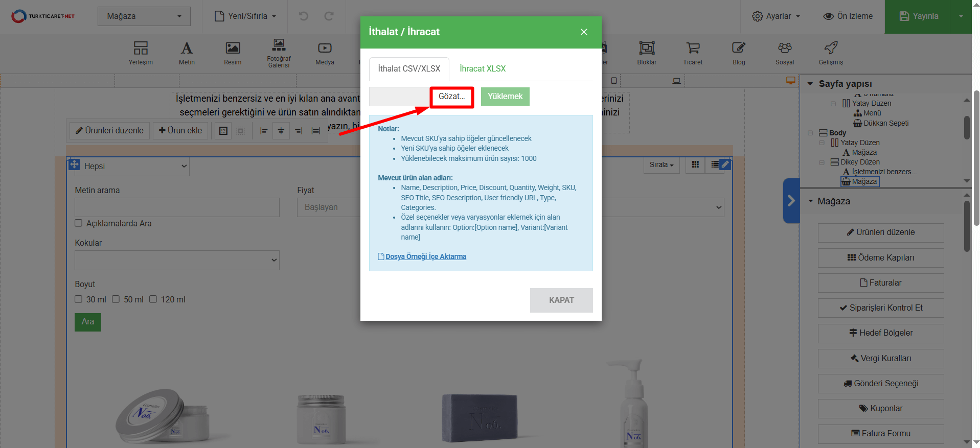Click the redo arrow icon
980x448 pixels.
(x=329, y=16)
